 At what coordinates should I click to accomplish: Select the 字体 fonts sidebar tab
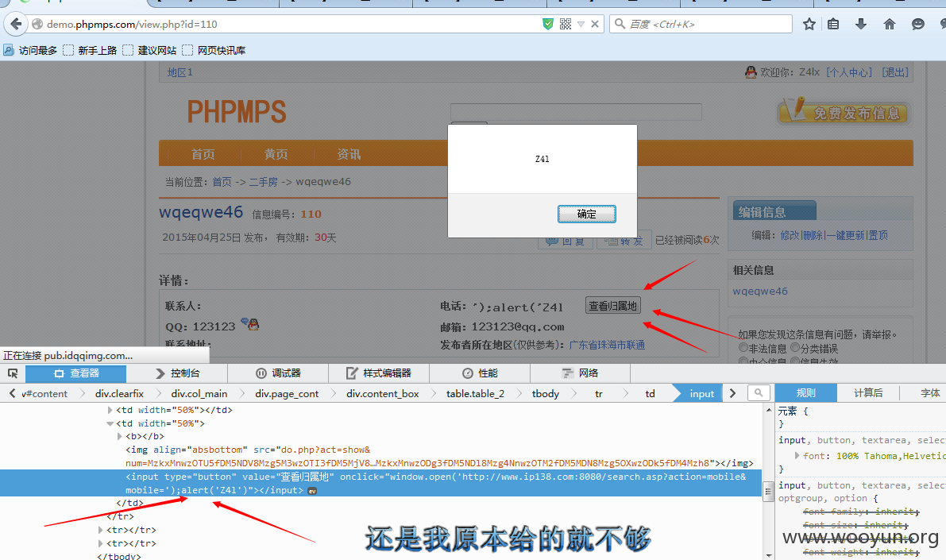(x=929, y=393)
